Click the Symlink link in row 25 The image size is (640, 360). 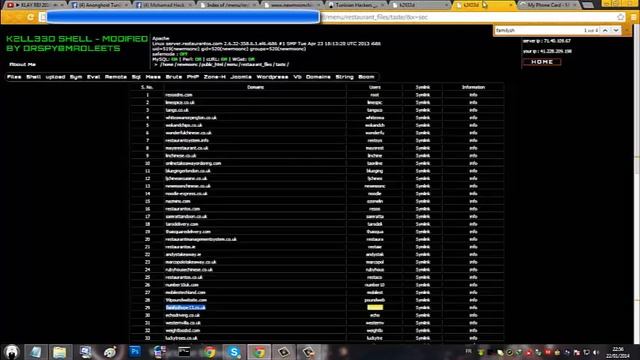click(423, 277)
